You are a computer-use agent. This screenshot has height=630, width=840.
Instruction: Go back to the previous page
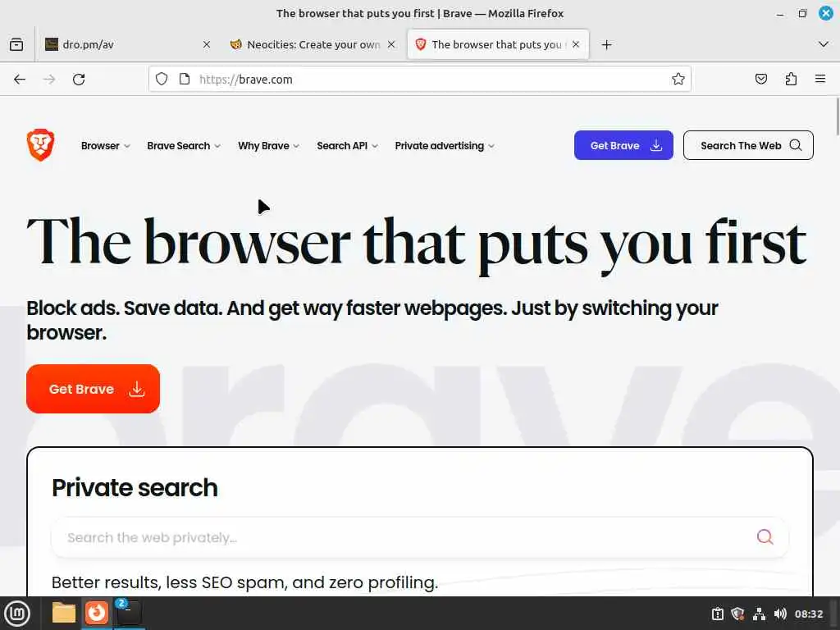[x=20, y=80]
